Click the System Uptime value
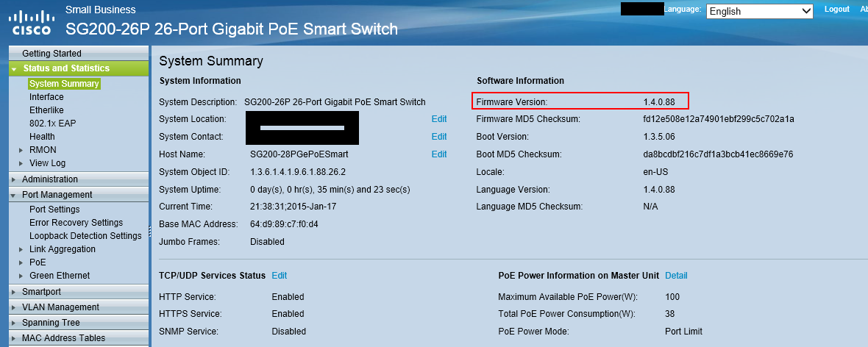This screenshot has height=347, width=868. (x=330, y=190)
